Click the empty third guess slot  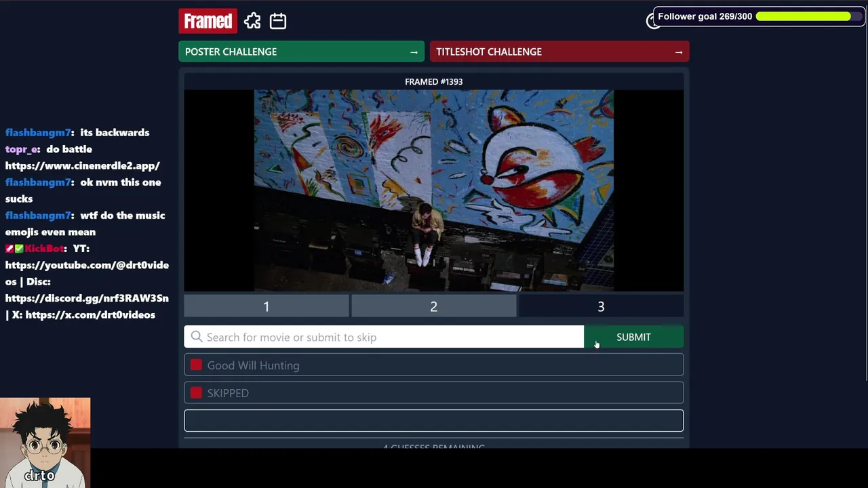(434, 420)
